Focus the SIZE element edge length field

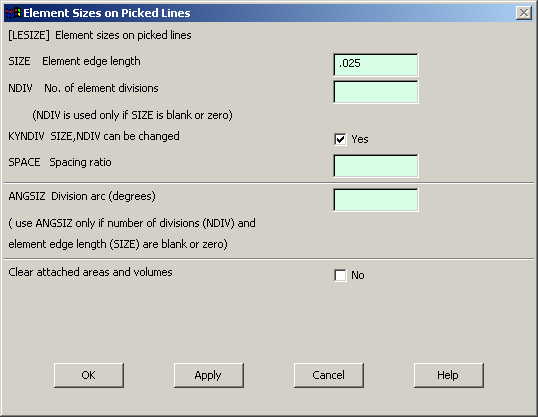(376, 65)
